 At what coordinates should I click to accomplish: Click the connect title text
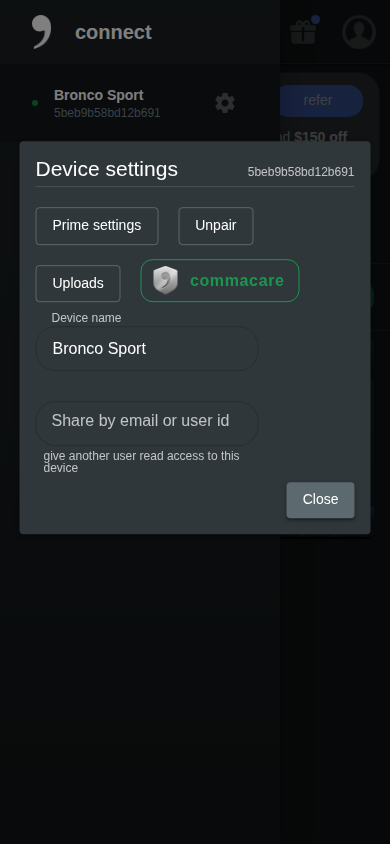click(114, 32)
